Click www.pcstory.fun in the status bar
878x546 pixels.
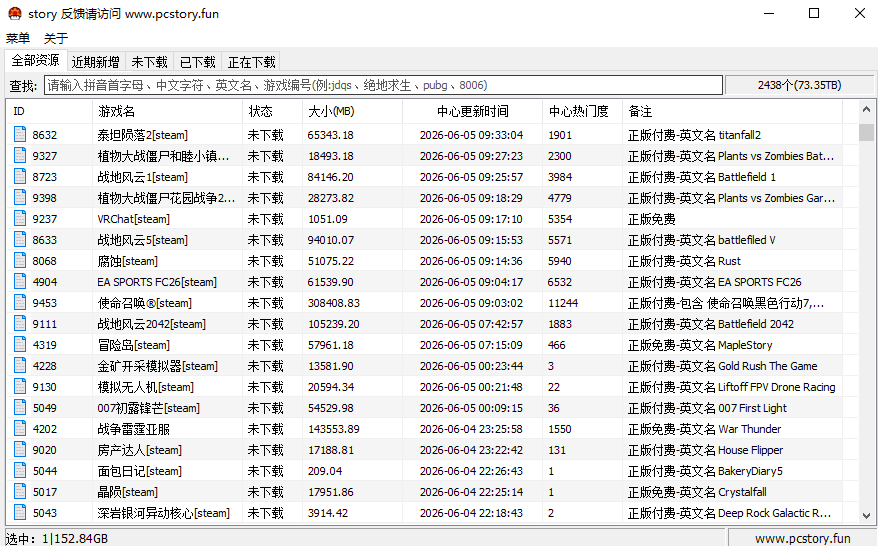[802, 538]
